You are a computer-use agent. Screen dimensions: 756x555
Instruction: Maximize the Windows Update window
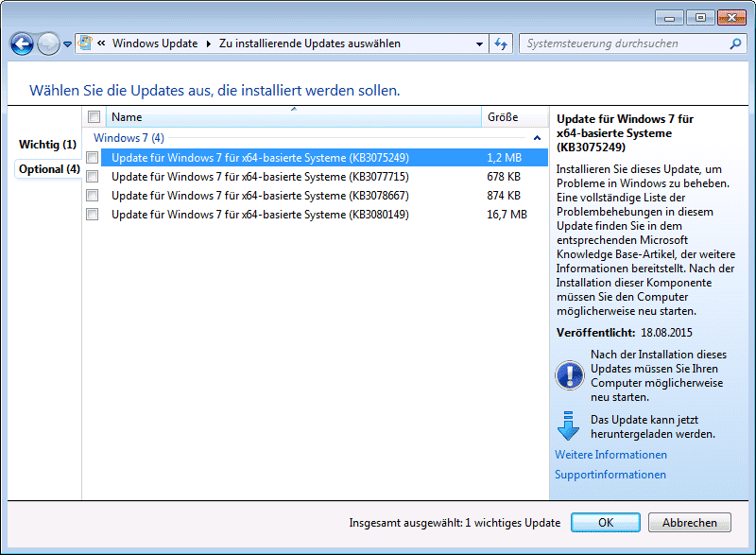700,18
